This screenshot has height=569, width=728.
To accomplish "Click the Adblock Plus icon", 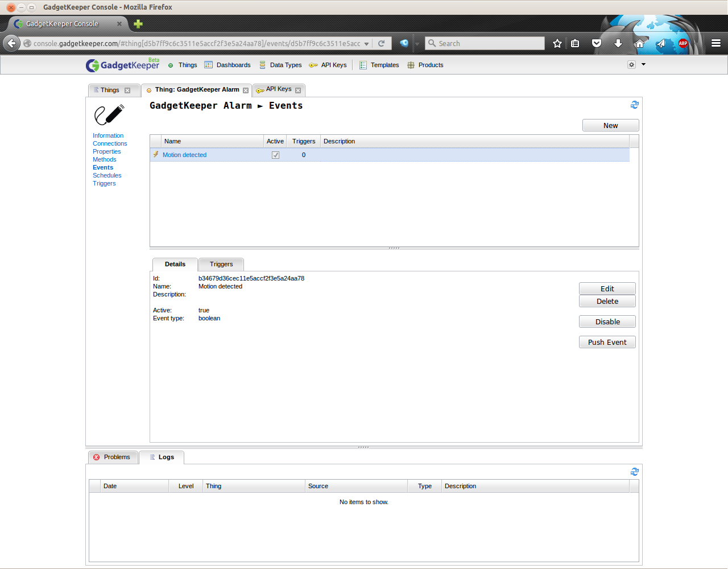I will click(683, 43).
